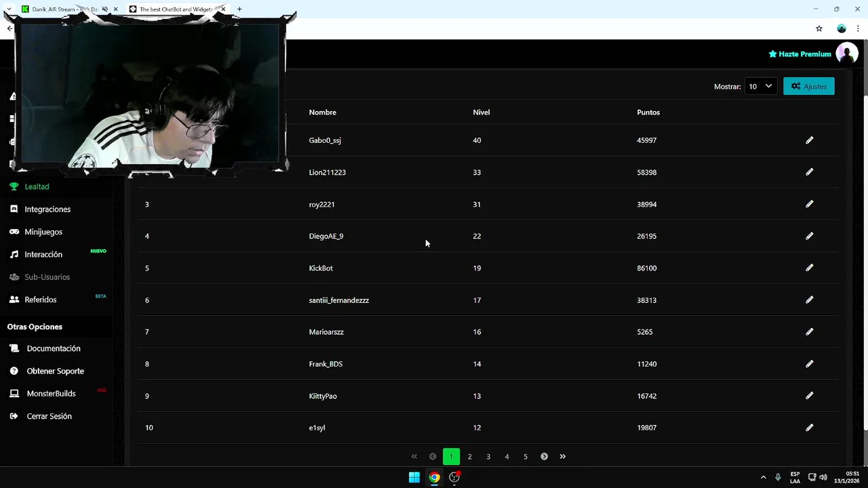This screenshot has width=868, height=488.
Task: Edit the santiii_fernandezzz row with its pencil icon
Action: click(x=809, y=300)
